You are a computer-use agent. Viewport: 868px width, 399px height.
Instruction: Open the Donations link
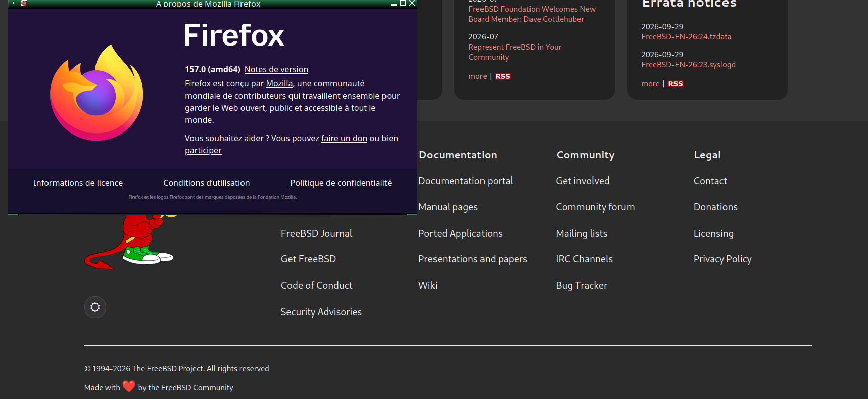click(715, 207)
